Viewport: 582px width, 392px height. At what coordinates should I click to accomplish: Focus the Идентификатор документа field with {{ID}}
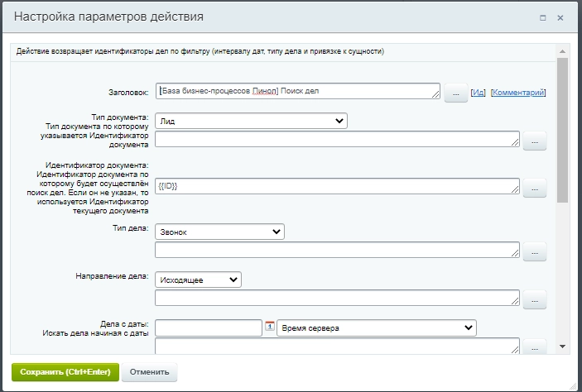coord(337,186)
